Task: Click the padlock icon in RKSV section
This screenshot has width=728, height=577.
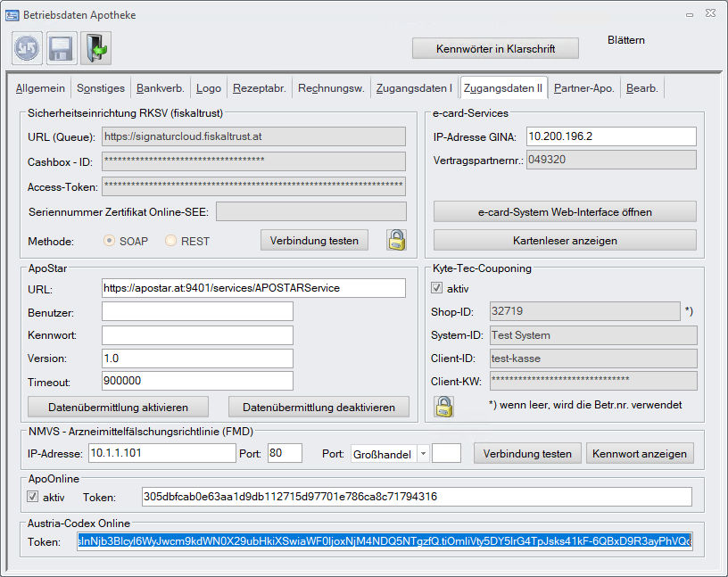Action: (396, 240)
